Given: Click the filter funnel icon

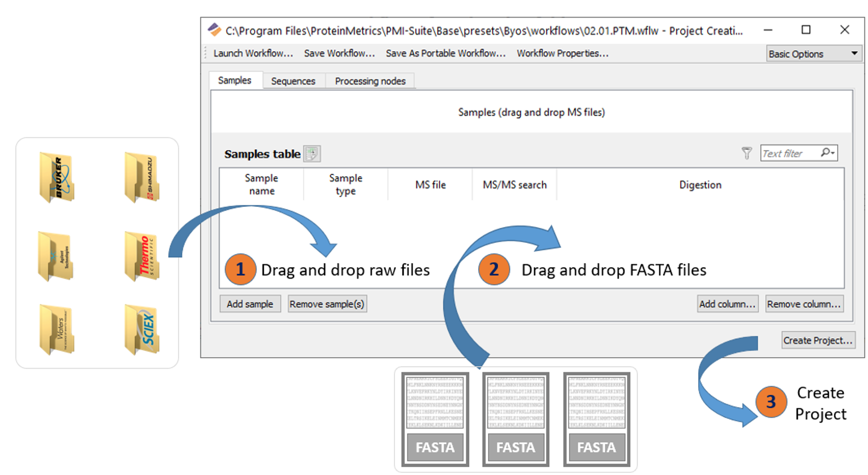Looking at the screenshot, I should (x=746, y=152).
